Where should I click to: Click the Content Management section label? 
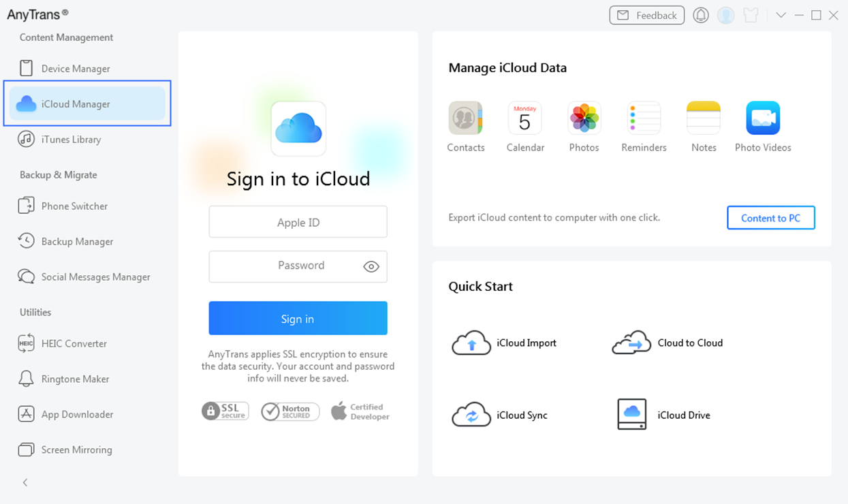coord(66,37)
